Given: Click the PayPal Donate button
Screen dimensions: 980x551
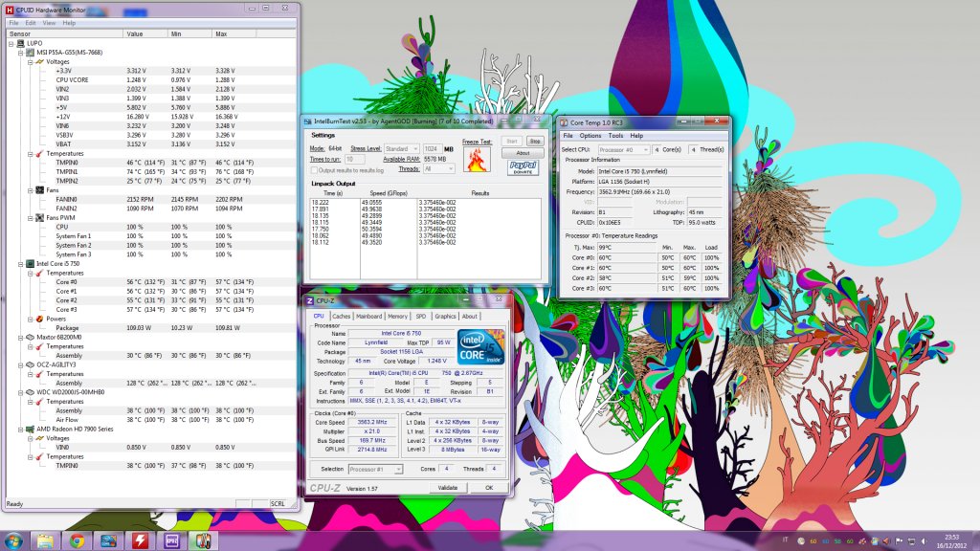Looking at the screenshot, I should [x=523, y=167].
